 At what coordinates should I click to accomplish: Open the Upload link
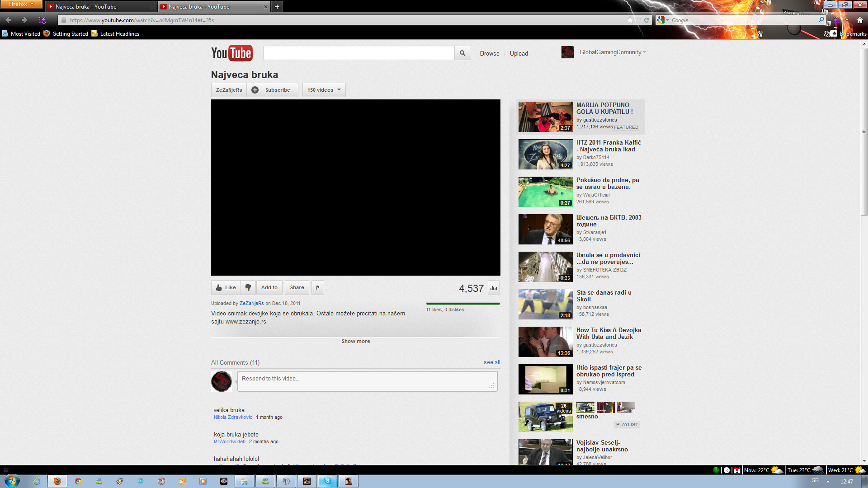point(519,53)
